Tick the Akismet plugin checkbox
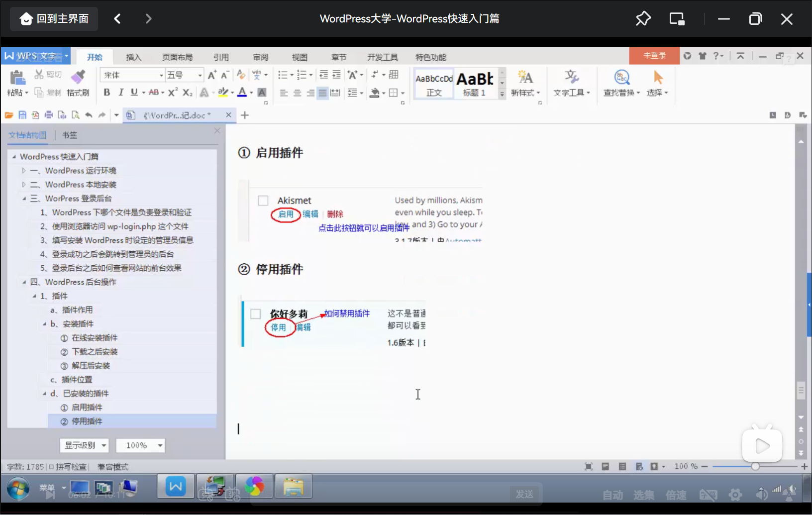812x515 pixels. click(263, 201)
